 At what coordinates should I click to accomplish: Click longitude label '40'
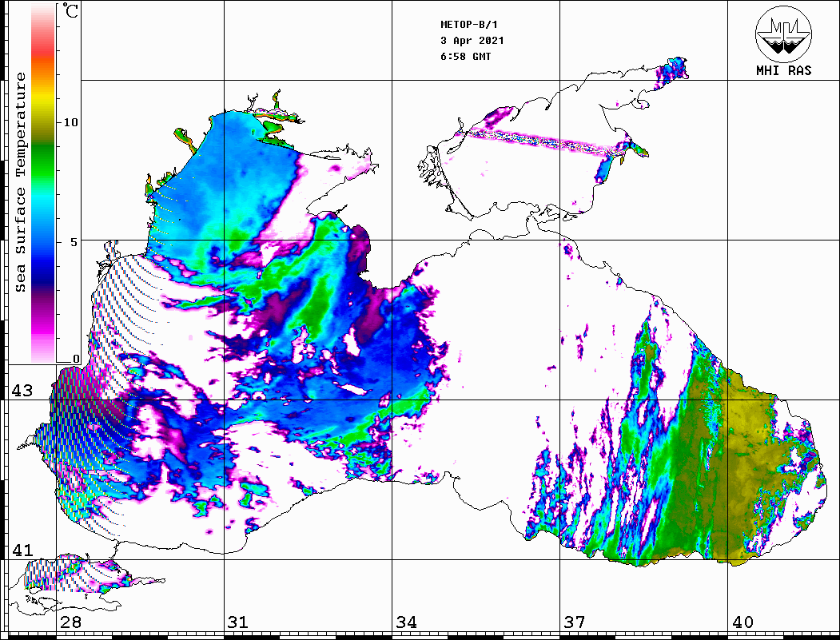[742, 622]
